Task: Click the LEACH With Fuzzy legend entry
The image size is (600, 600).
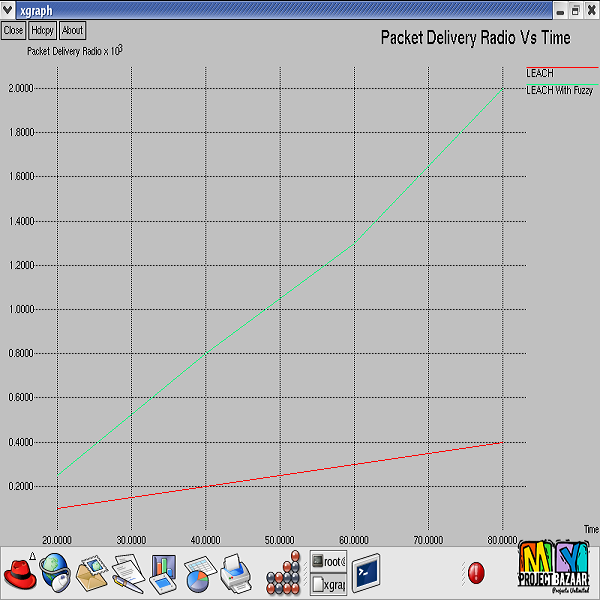Action: click(x=559, y=90)
